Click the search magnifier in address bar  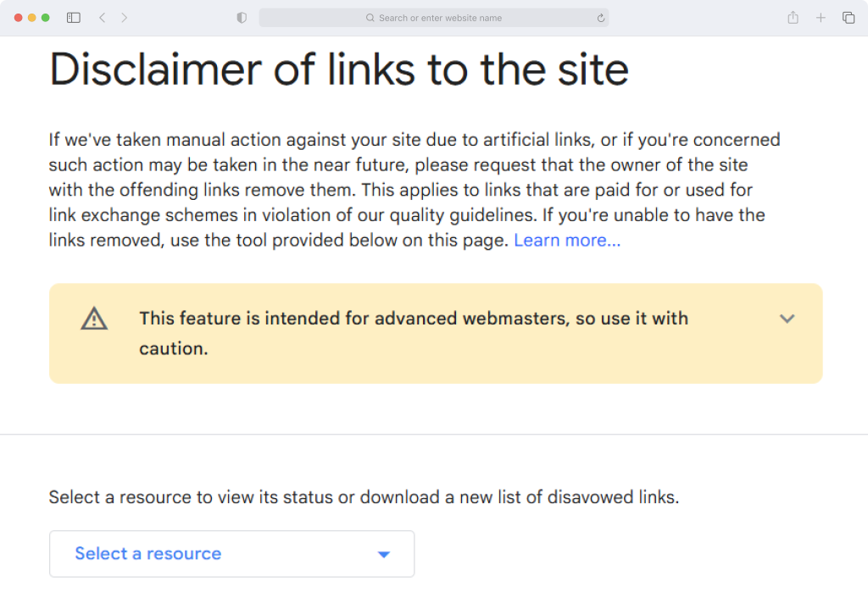[370, 18]
